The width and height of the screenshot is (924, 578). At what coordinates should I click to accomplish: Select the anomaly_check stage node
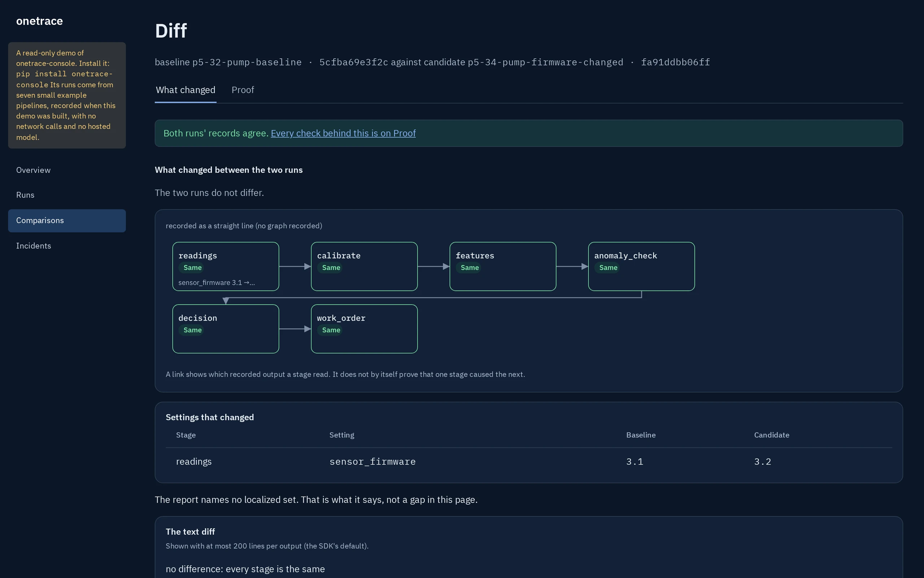[641, 267]
